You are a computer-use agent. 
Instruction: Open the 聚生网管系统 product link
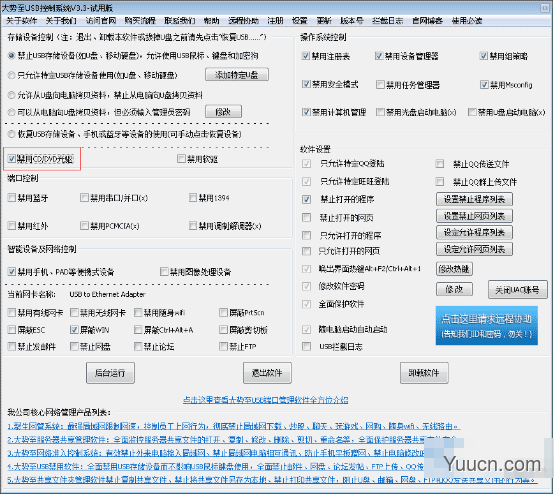click(x=233, y=427)
